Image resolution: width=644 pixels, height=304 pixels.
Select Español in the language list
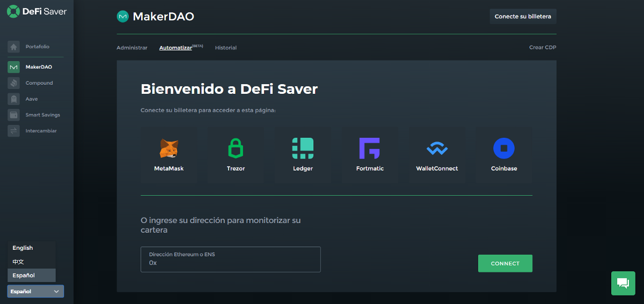click(32, 276)
